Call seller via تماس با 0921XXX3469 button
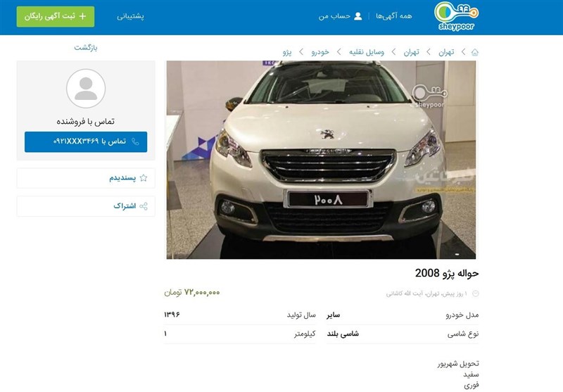This screenshot has height=392, width=563. tap(86, 141)
